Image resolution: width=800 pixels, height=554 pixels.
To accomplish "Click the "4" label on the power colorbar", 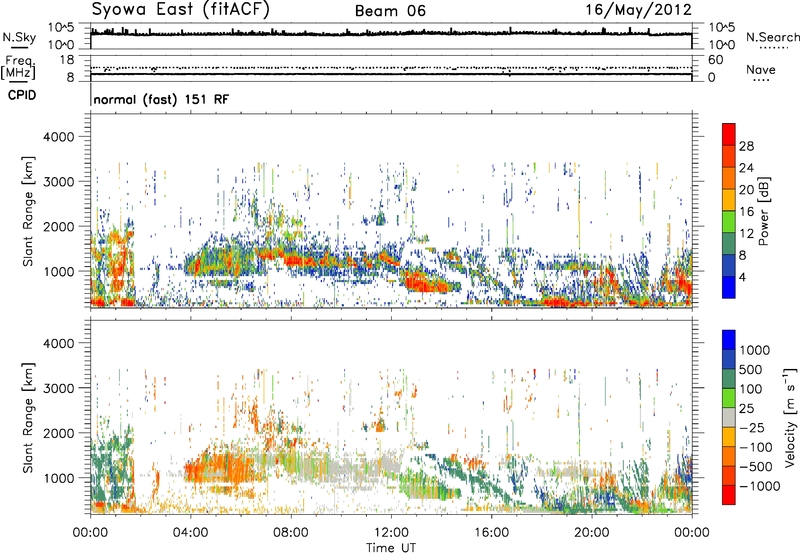I will point(742,277).
